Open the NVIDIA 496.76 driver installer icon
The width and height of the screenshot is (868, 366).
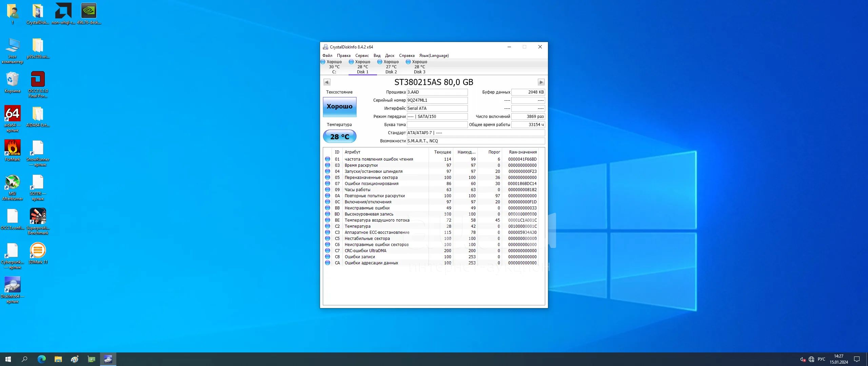click(x=89, y=14)
